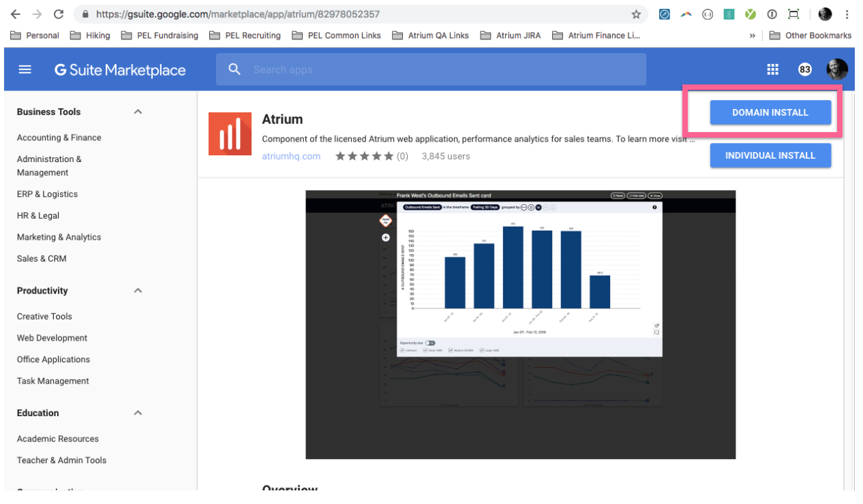Open the curly-braces circle extension icon
Screen dimensions: 863x504
(708, 14)
